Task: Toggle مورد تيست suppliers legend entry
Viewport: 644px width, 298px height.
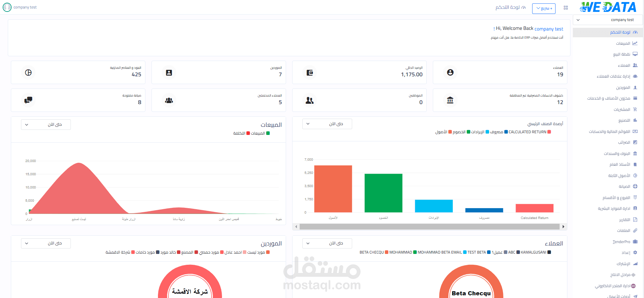Action: pos(258,252)
